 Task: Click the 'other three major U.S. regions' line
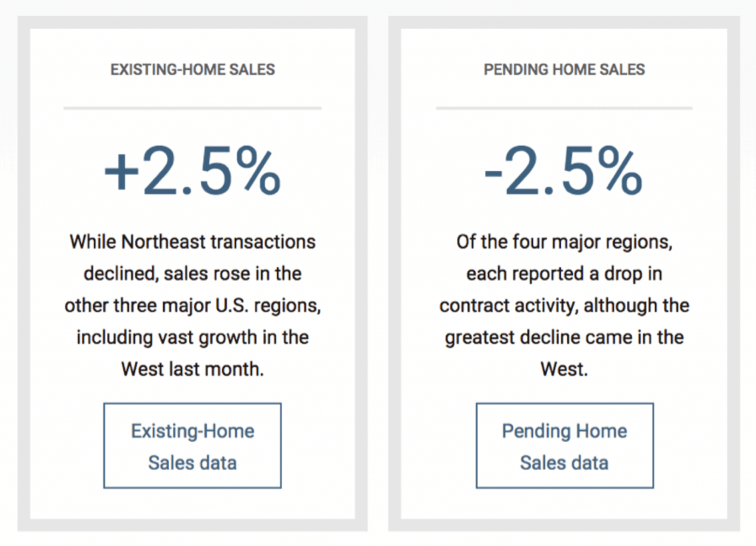click(x=193, y=305)
